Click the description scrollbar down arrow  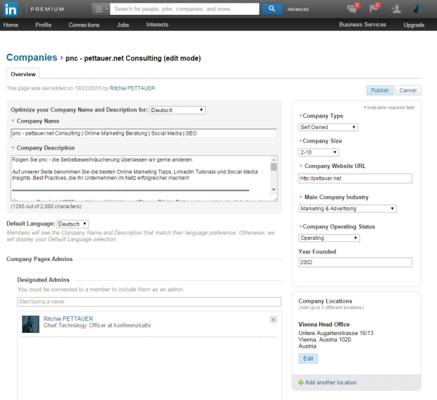point(274,190)
